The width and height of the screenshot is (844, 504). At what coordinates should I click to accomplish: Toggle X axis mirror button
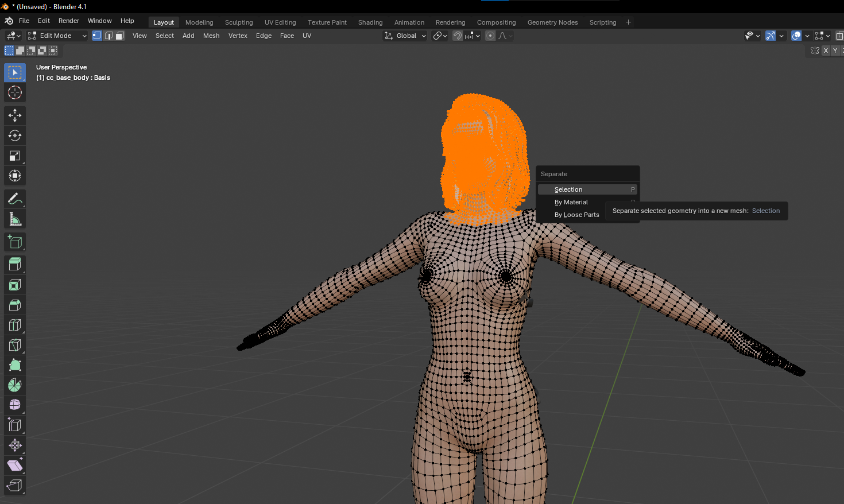826,51
